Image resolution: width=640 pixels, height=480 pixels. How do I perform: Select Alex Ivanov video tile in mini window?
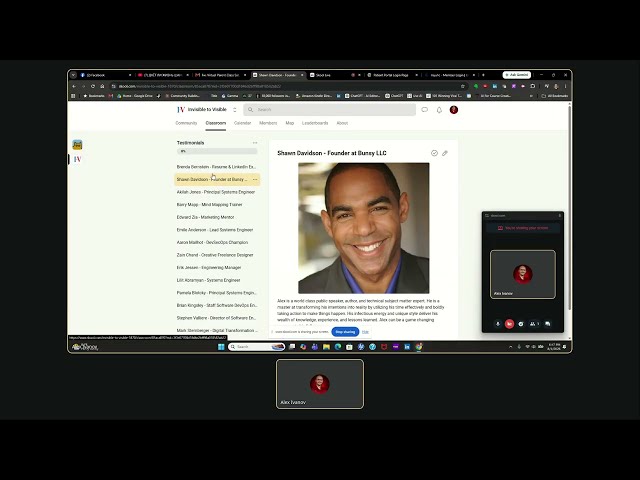coord(523,274)
